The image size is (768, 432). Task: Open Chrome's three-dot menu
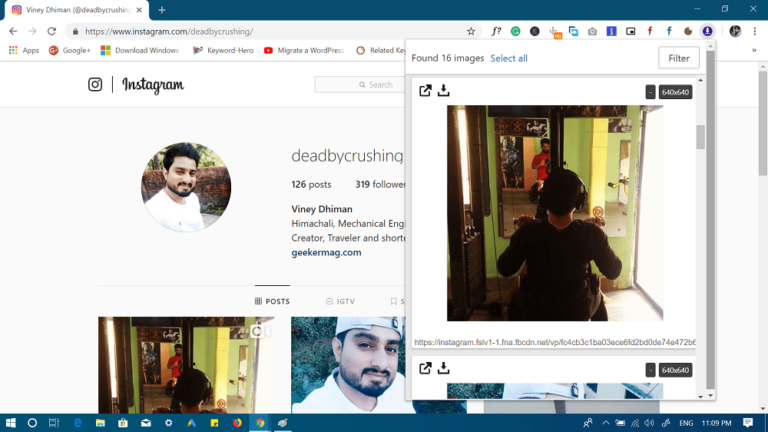754,31
